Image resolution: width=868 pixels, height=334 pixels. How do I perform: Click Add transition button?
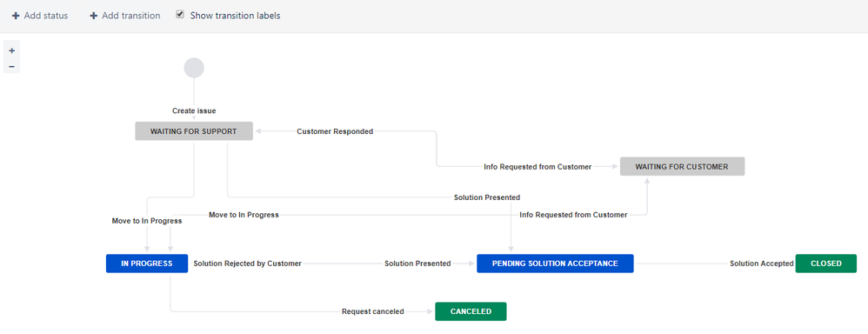(125, 16)
